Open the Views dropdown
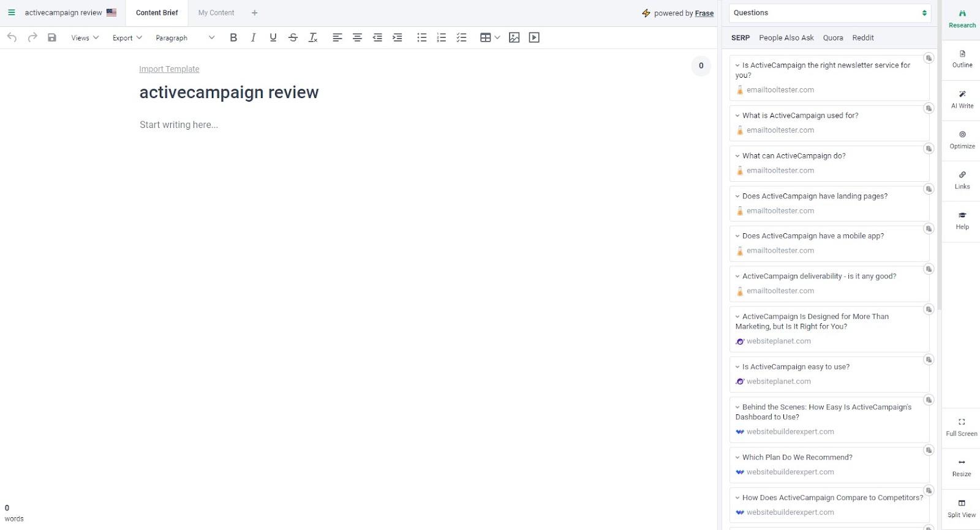 [85, 37]
